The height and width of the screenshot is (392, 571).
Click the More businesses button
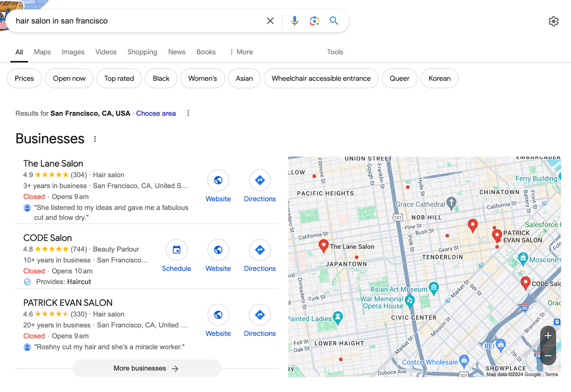click(146, 368)
